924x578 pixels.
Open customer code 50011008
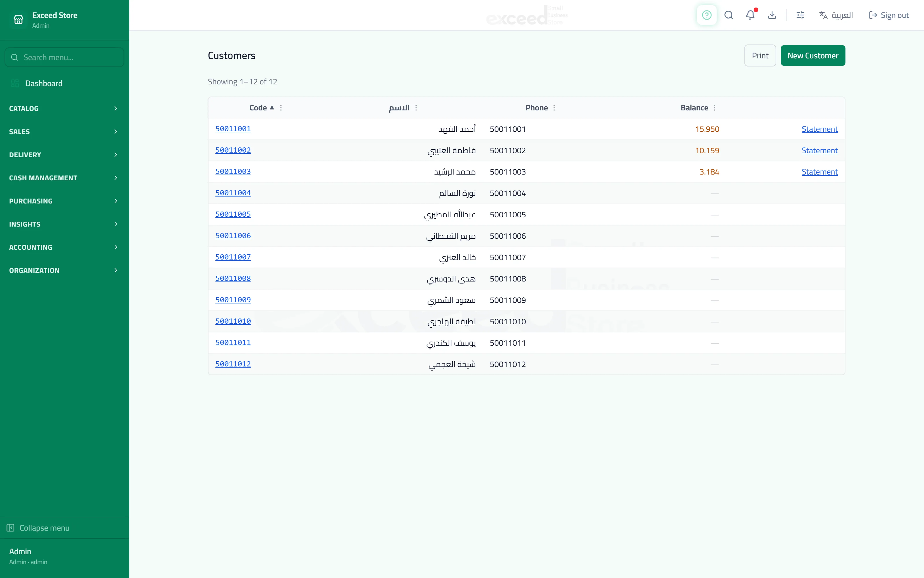tap(233, 279)
